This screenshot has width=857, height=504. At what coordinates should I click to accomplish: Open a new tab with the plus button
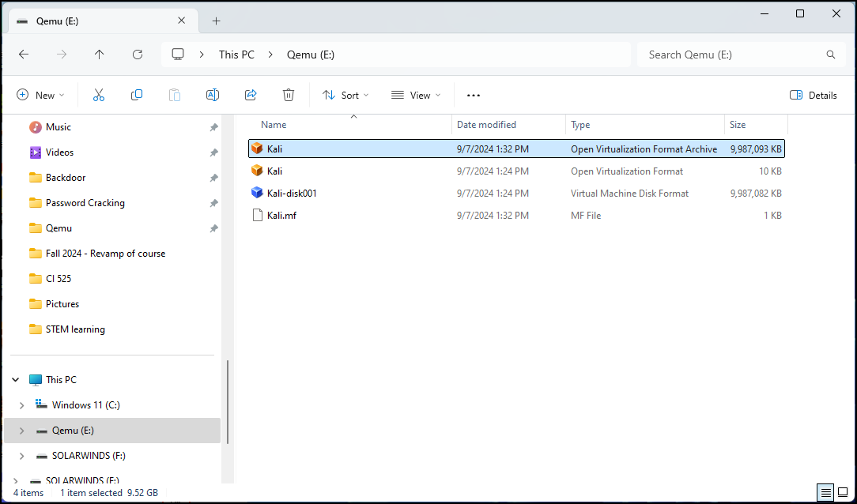click(217, 21)
